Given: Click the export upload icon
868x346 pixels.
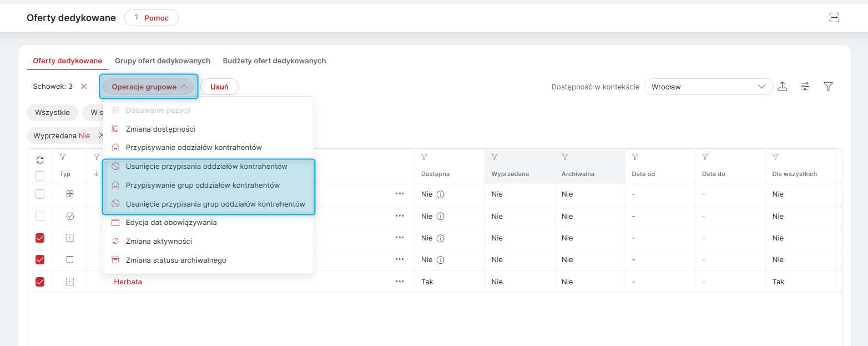Looking at the screenshot, I should (783, 86).
